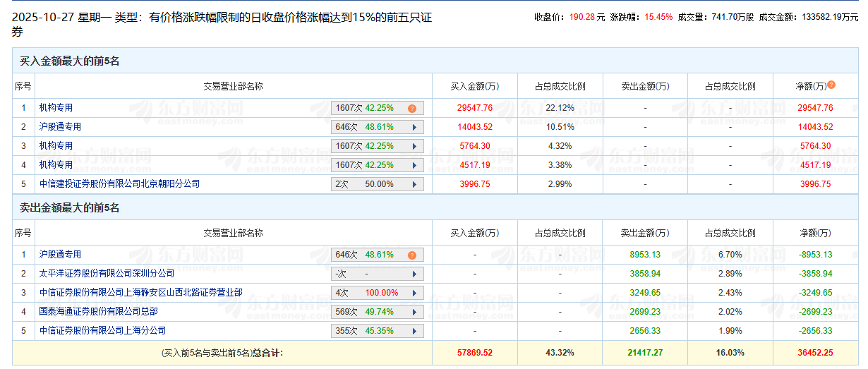868x369 pixels.
Task: Click the arrow in the 4517.19 机构专用 row
Action: click(414, 165)
